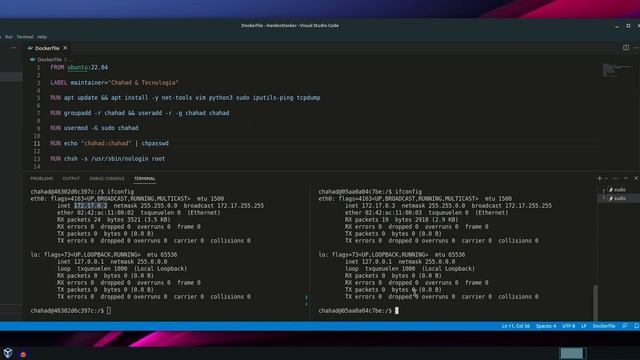Screen dimensions: 640x360
Task: Maximize the panel with chevron up
Action: coord(626,178)
